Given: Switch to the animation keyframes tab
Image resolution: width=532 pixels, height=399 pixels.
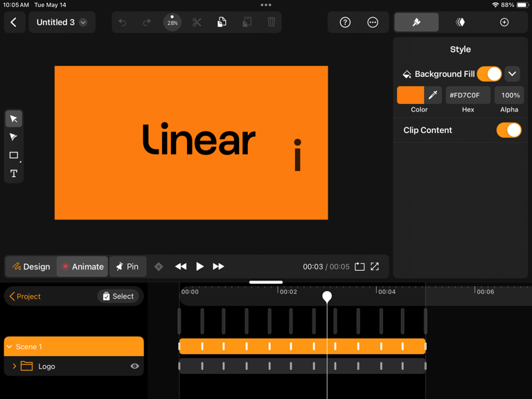Looking at the screenshot, I should (461, 22).
